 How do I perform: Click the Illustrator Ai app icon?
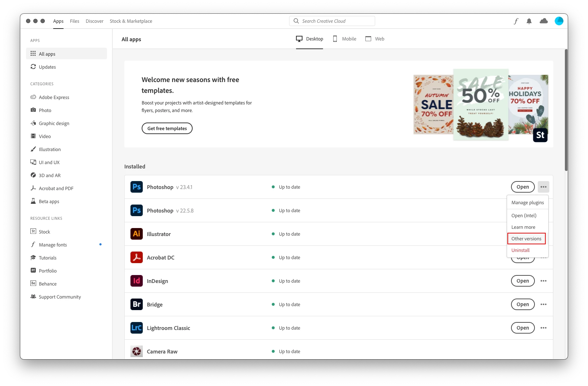(x=137, y=234)
